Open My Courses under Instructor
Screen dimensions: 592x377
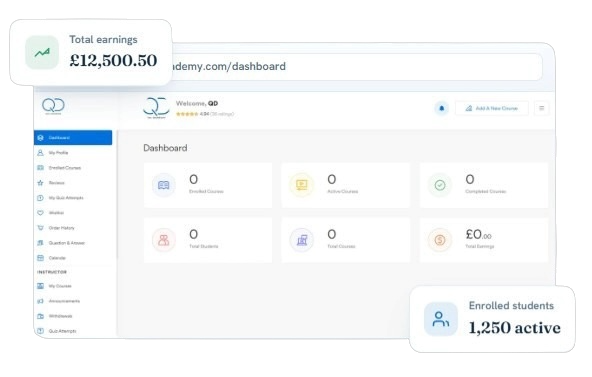[73, 286]
